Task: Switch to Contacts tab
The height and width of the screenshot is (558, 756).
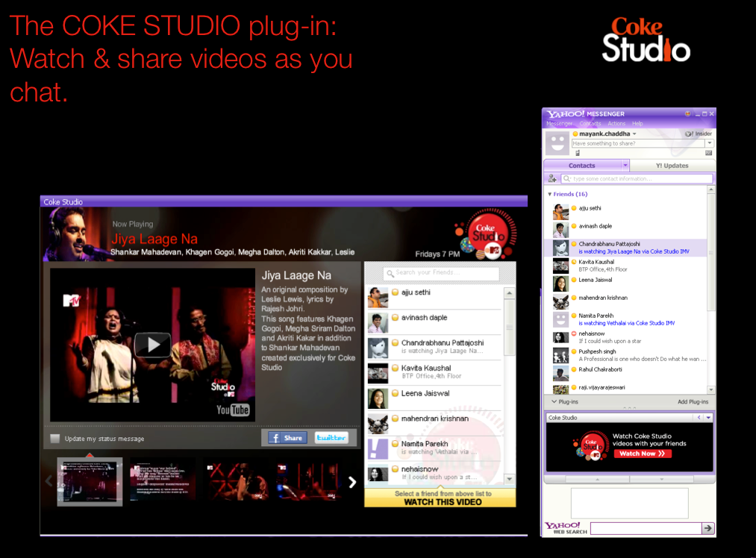Action: pos(582,166)
